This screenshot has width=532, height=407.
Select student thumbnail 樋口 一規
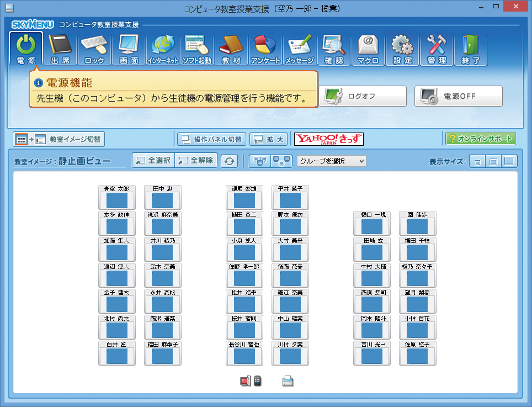(372, 223)
